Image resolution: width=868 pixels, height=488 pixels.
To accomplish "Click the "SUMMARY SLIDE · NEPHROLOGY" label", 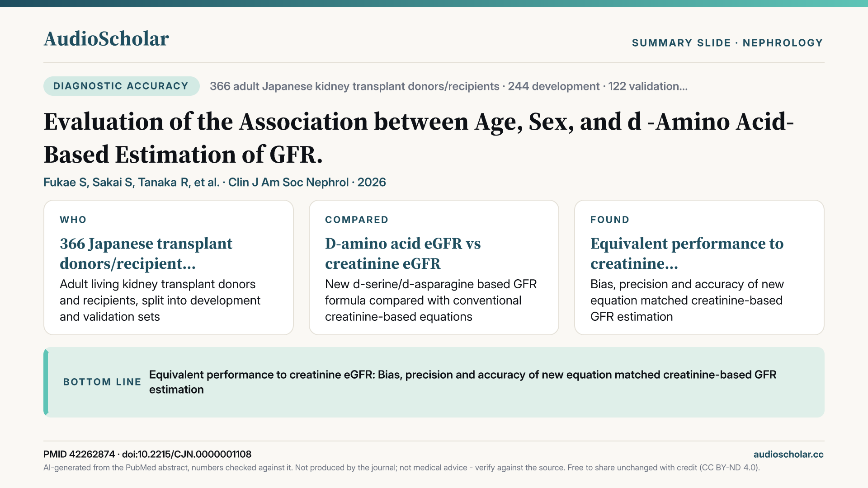I will (727, 43).
